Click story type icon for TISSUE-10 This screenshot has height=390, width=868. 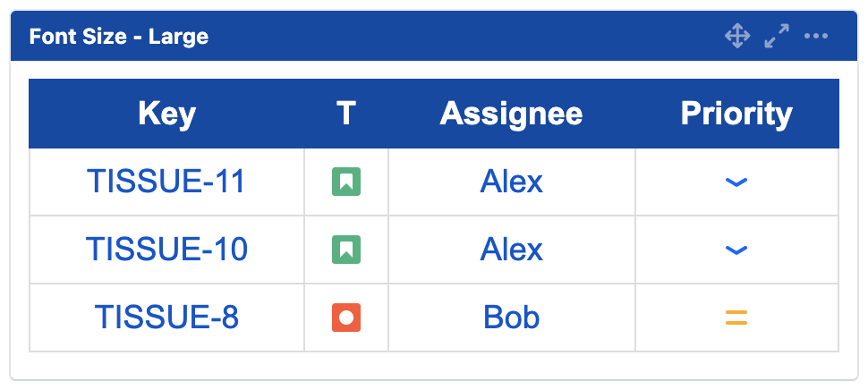point(346,250)
